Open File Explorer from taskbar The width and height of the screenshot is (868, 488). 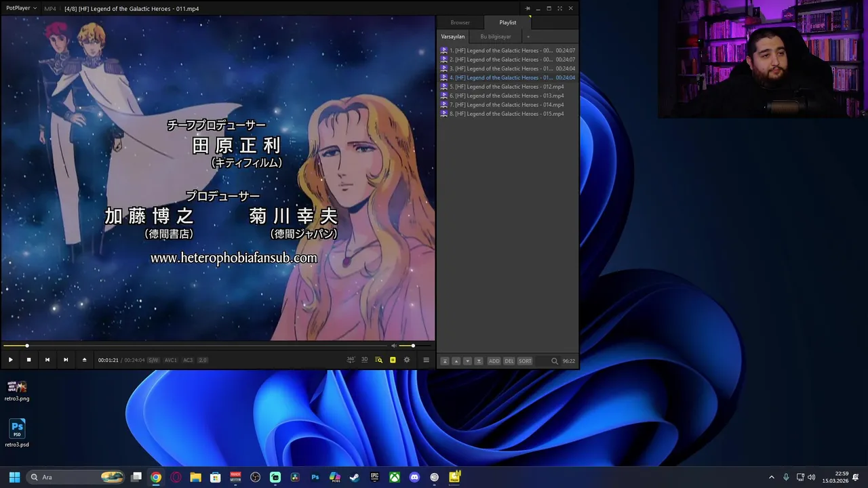point(195,477)
